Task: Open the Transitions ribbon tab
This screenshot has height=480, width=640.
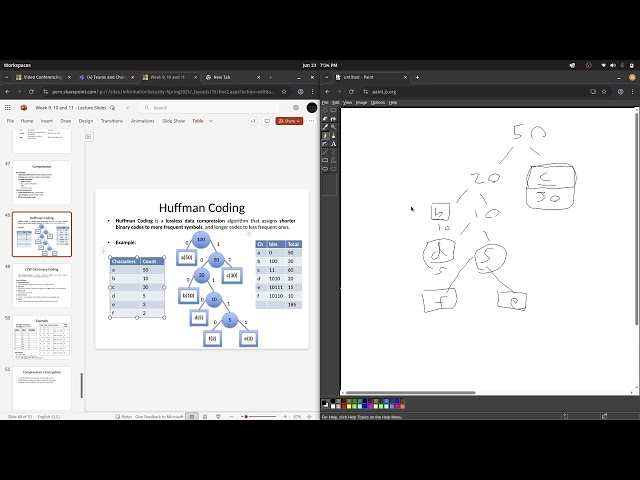Action: point(112,121)
